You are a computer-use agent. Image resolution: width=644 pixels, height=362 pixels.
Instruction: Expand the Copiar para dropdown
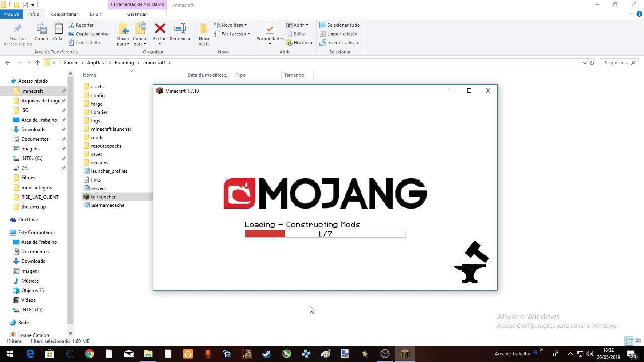point(139,41)
